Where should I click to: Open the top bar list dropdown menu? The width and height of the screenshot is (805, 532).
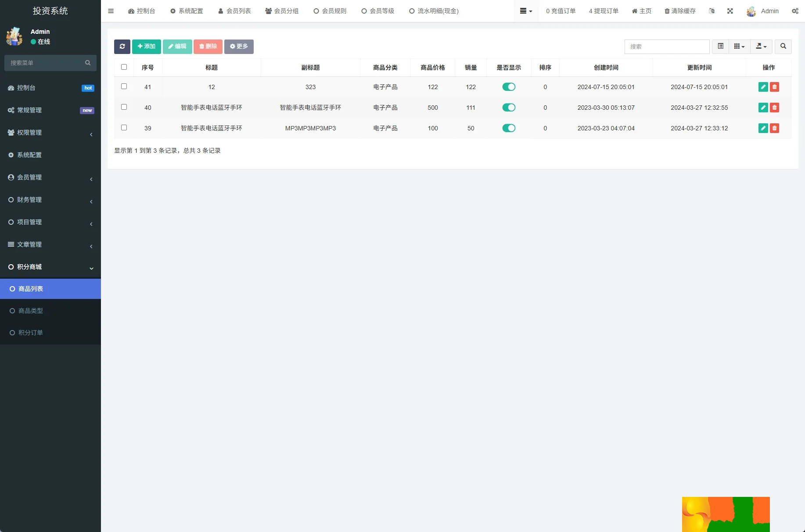526,11
